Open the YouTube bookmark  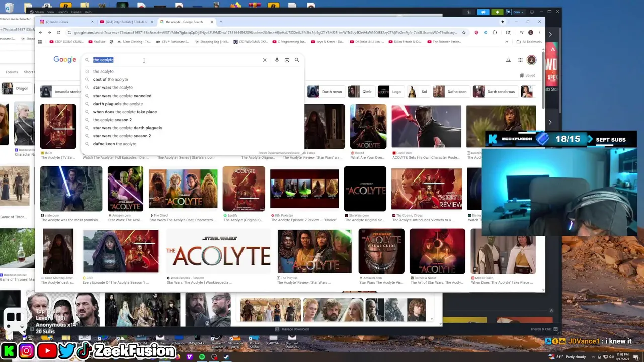click(x=97, y=42)
